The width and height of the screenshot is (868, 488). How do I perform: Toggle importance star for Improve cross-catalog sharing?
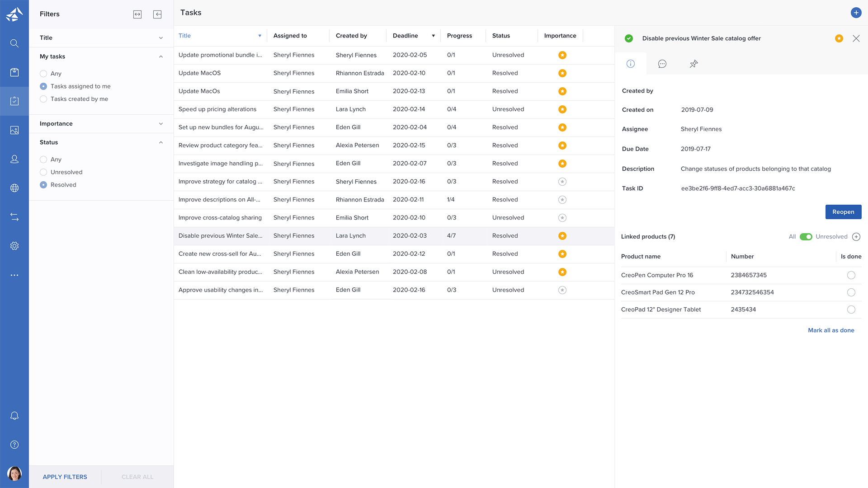pyautogui.click(x=562, y=218)
